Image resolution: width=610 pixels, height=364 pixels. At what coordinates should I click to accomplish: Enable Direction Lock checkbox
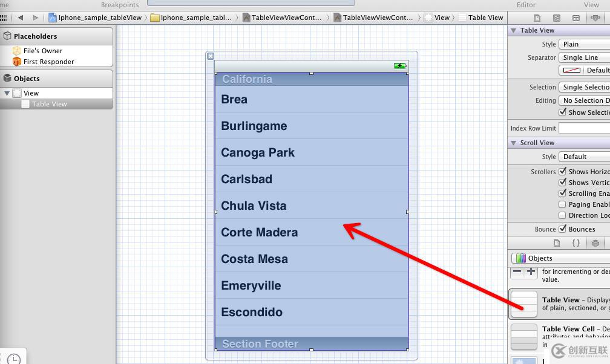pos(563,215)
